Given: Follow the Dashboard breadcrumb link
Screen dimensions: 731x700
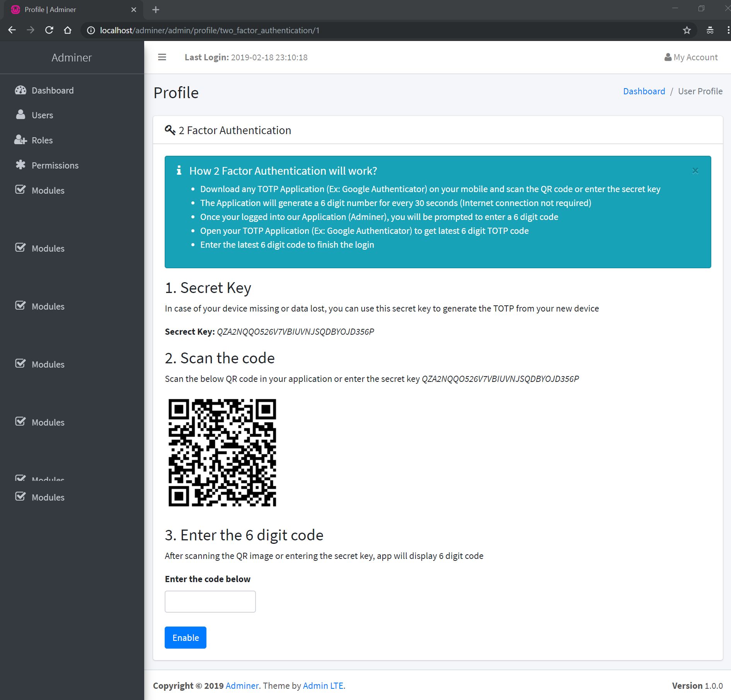Looking at the screenshot, I should tap(644, 91).
